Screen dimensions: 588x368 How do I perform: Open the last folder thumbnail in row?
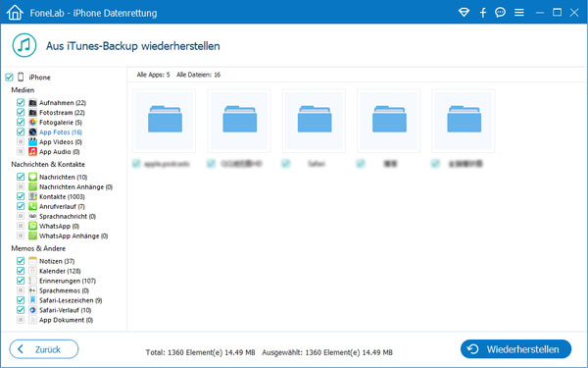(x=464, y=121)
